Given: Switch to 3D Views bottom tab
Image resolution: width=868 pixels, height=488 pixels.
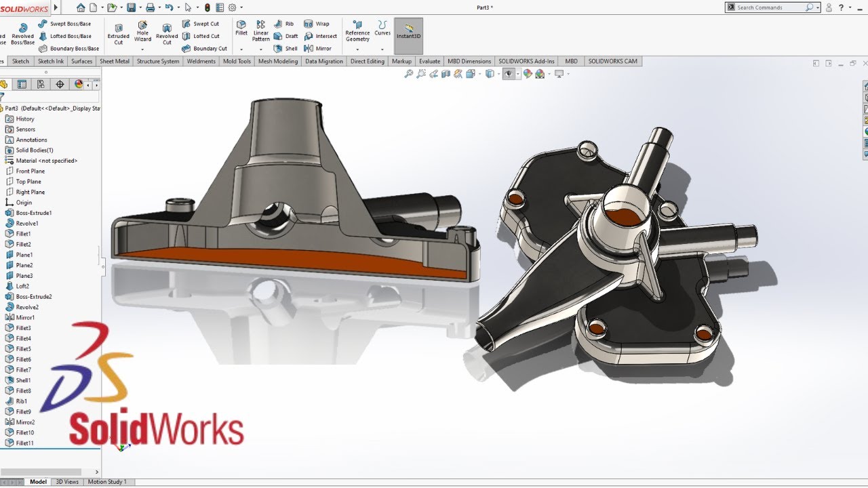Looking at the screenshot, I should click(67, 482).
